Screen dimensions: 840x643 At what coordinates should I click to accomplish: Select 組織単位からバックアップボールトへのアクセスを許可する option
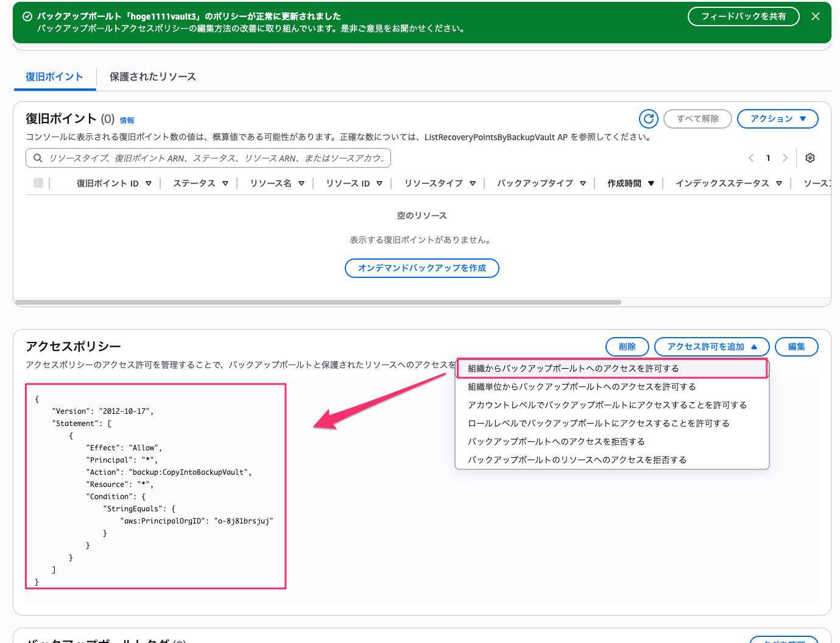[581, 387]
